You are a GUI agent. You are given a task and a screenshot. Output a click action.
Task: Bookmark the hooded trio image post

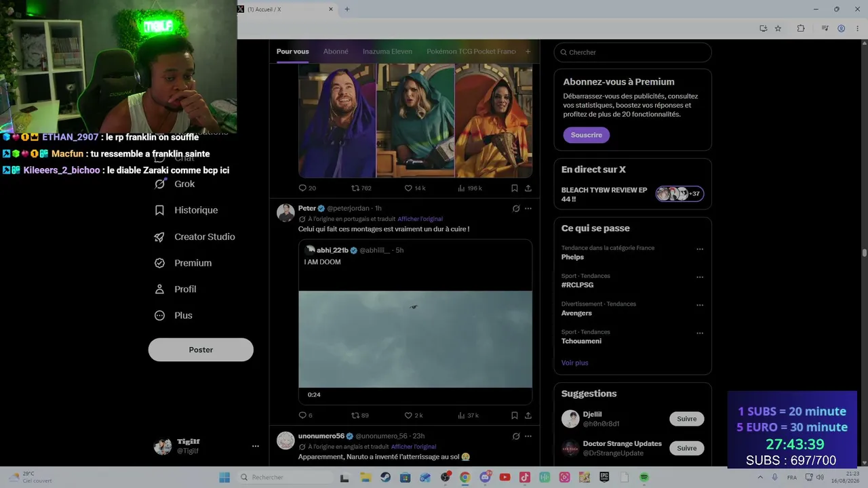(515, 188)
